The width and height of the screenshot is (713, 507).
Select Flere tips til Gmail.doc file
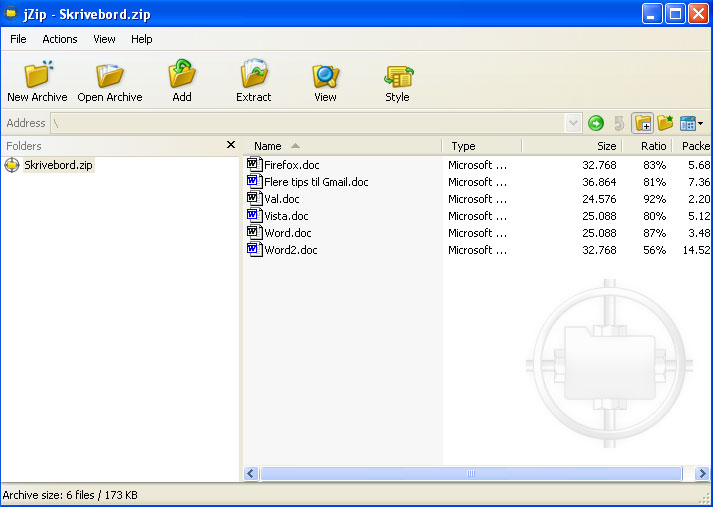click(316, 182)
